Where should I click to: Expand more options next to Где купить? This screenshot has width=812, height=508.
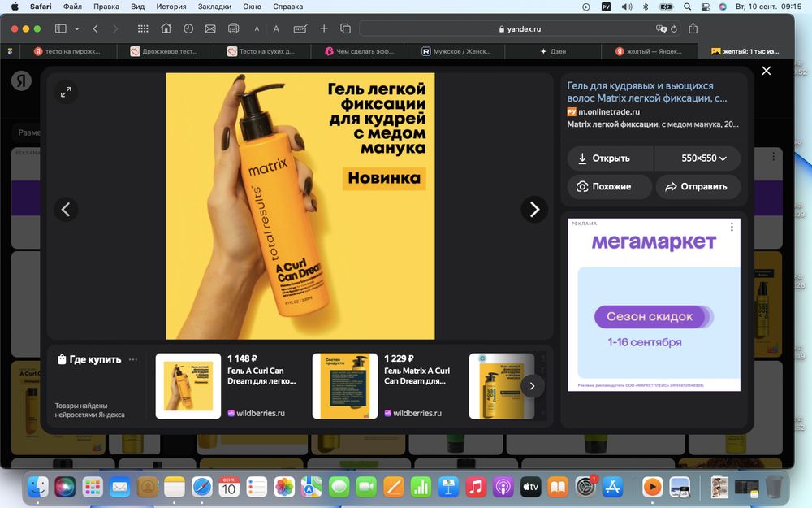coord(132,358)
